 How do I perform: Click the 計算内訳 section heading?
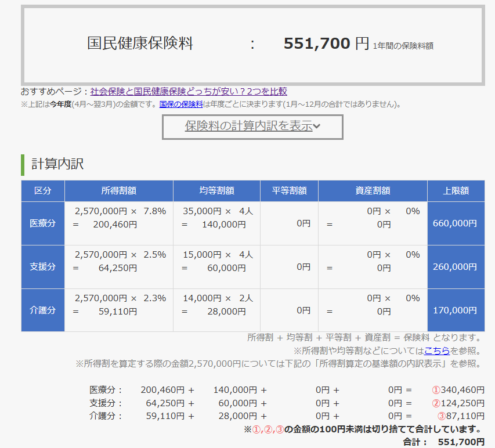[57, 164]
